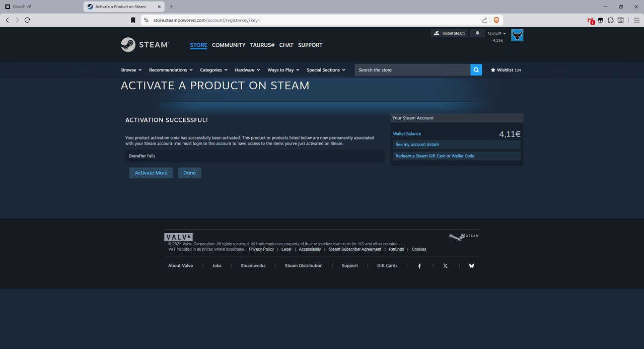Click in the store search field
644x349 pixels.
[413, 70]
